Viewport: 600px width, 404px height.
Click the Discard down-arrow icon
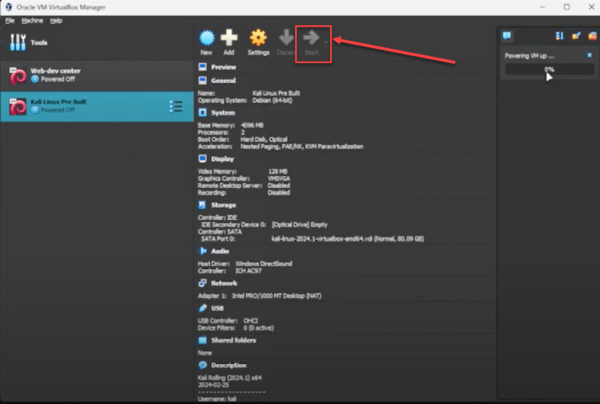coord(286,41)
